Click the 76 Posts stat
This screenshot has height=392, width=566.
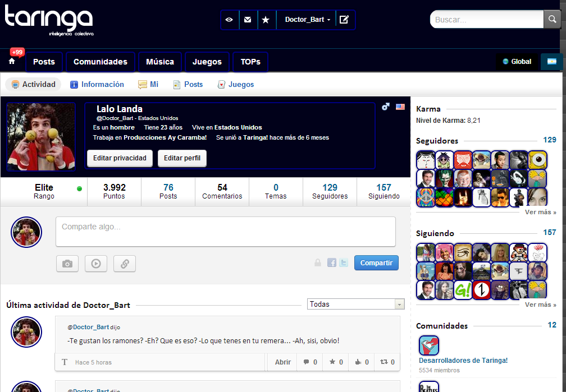168,191
